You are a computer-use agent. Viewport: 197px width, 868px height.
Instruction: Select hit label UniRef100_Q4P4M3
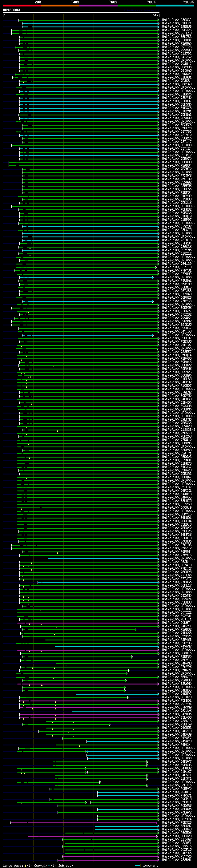point(177,663)
